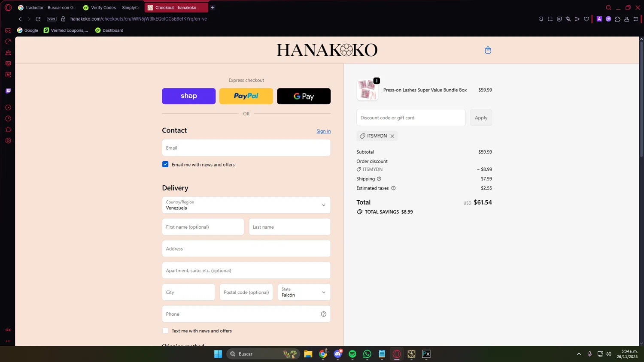The image size is (644, 362).
Task: Switch to Verify Codes SimplyCodes tab
Action: coord(112,8)
